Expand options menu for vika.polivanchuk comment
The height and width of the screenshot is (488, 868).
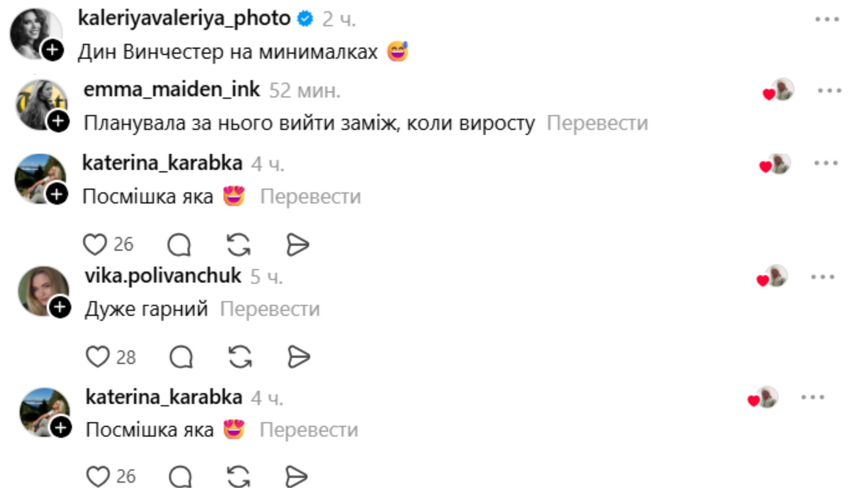pyautogui.click(x=823, y=277)
